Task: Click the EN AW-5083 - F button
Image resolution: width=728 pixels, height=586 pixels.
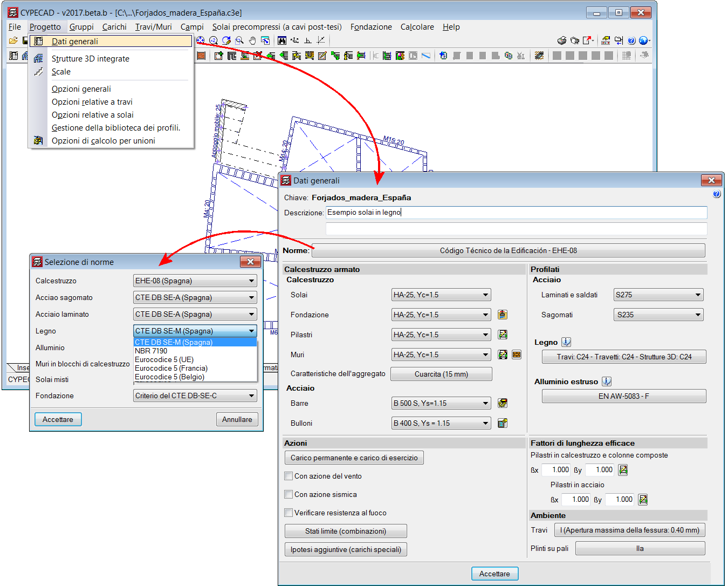Action: click(624, 396)
